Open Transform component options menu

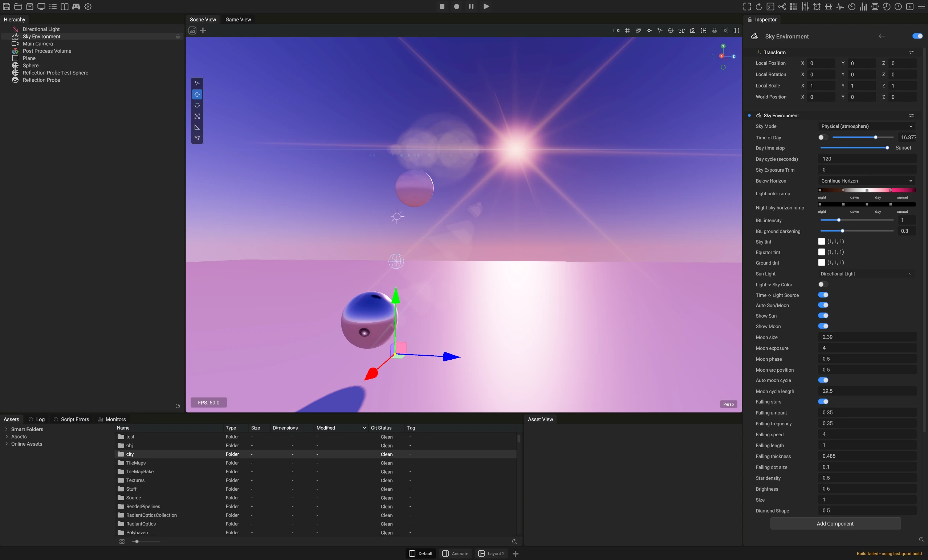point(911,52)
